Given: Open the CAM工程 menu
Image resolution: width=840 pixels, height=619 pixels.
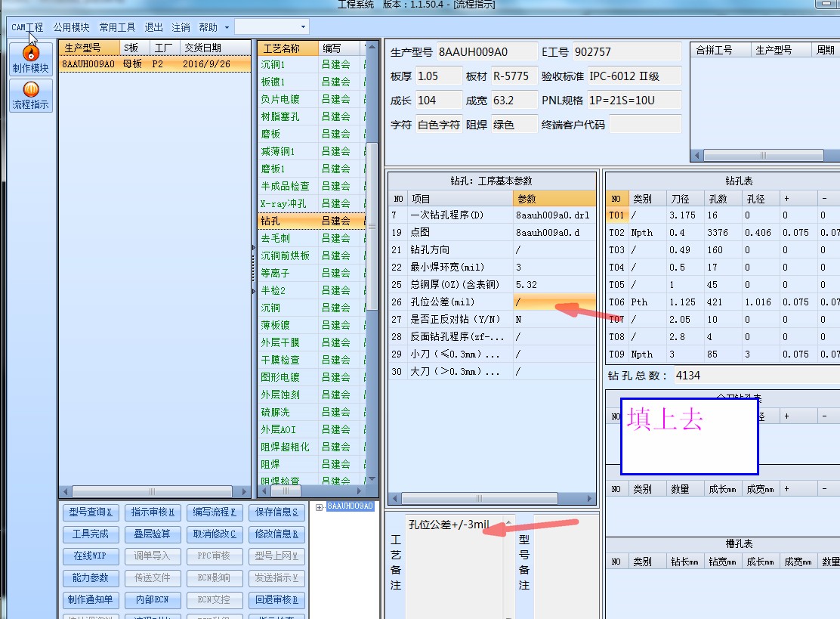Looking at the screenshot, I should [x=27, y=27].
